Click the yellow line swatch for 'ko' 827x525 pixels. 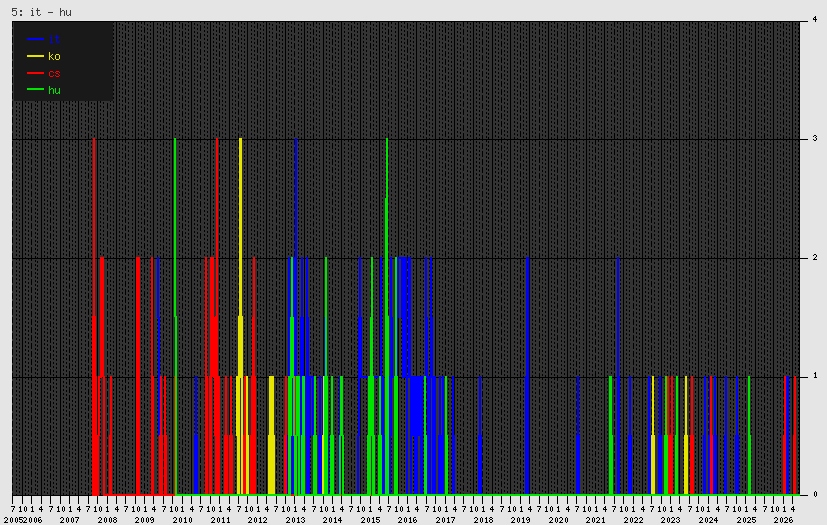[35, 56]
